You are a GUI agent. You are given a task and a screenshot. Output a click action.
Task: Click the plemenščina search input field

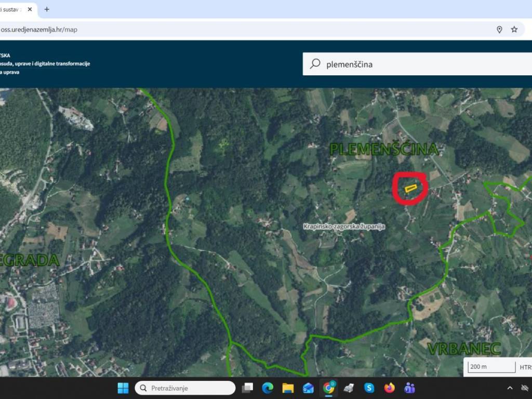[x=416, y=64]
